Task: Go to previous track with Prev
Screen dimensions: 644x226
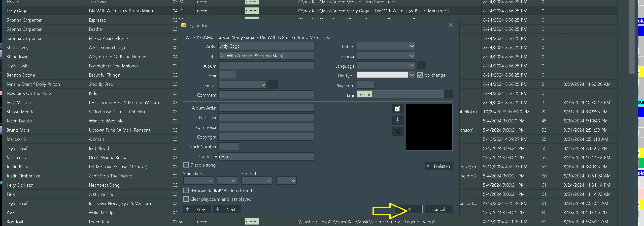Action: [197, 209]
